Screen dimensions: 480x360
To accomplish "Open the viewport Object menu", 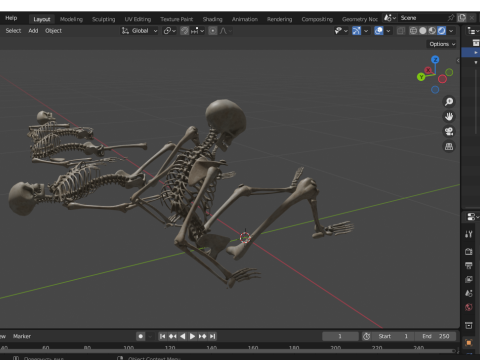I will (53, 31).
